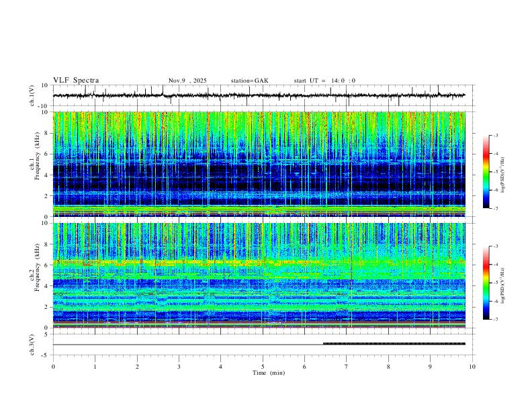Click the -7 tick on ch.2 colorbar
This screenshot has width=532, height=411.
tap(496, 319)
